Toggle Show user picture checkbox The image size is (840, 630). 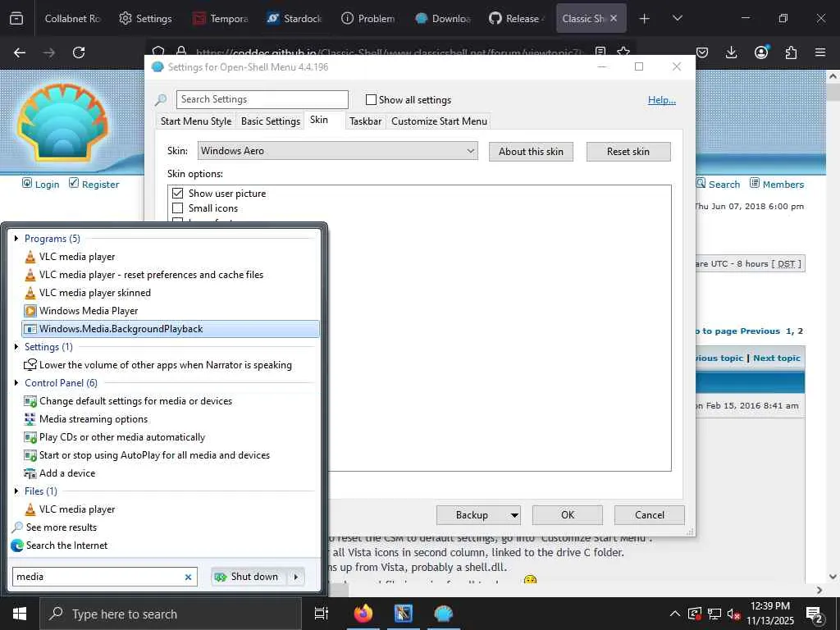tap(177, 194)
